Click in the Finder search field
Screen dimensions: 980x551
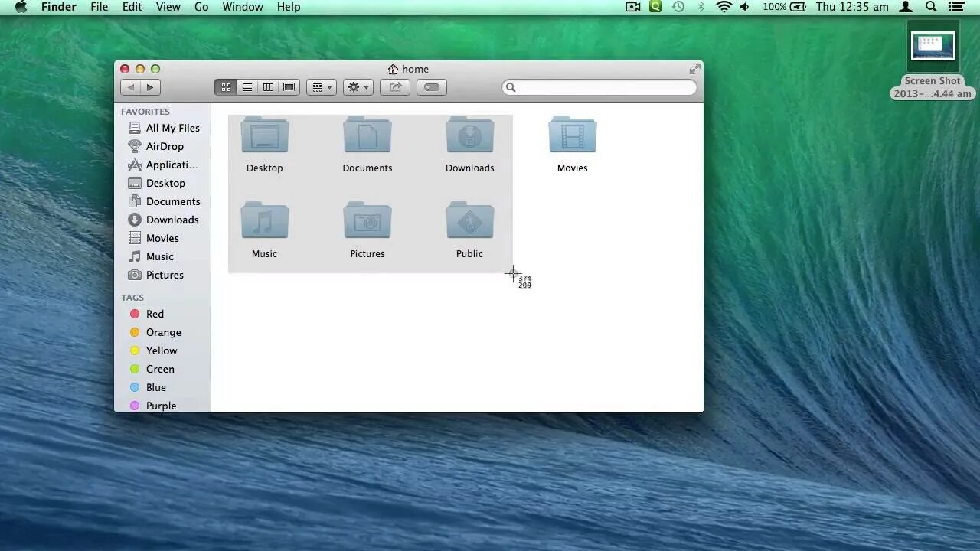(599, 87)
